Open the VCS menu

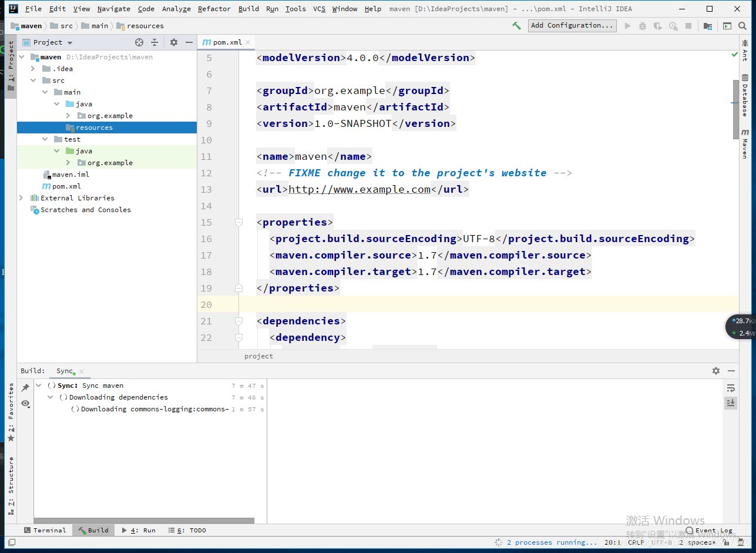coord(319,9)
